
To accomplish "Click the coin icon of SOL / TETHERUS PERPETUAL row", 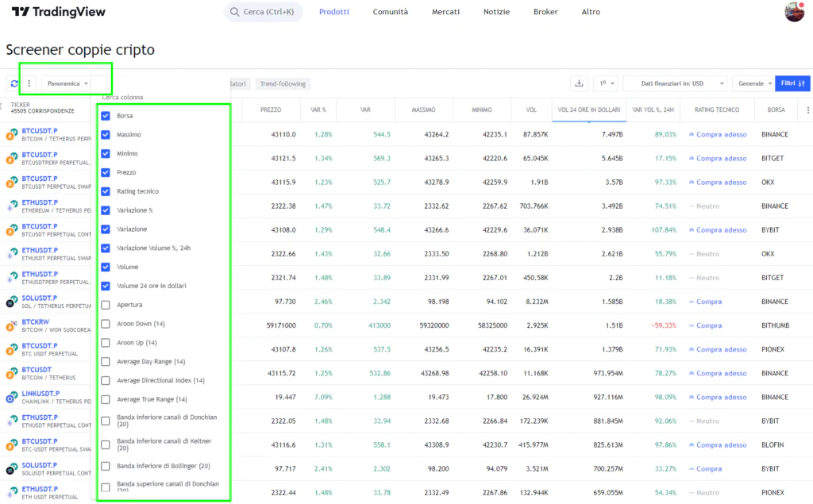I will point(11,302).
